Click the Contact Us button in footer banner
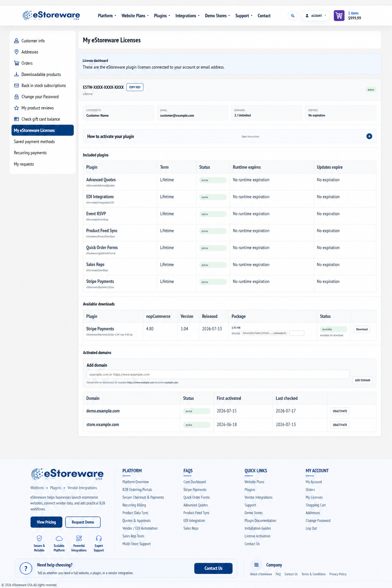This screenshot has height=588, width=392. (213, 568)
